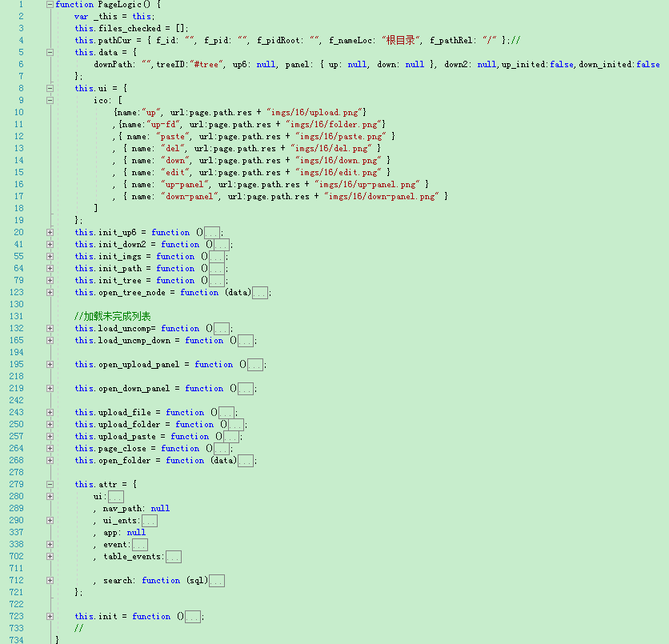Click the //加载未完成列表 comment
This screenshot has height=644, width=669.
[x=113, y=317]
